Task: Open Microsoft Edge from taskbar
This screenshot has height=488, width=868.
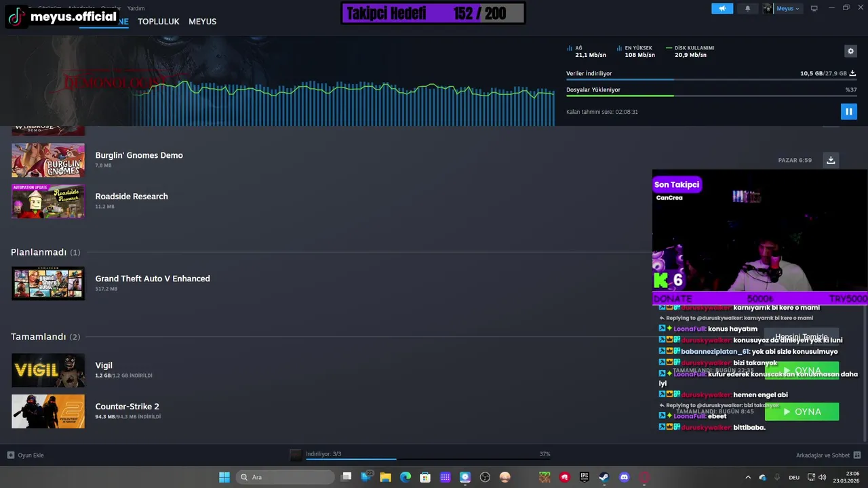Action: (x=406, y=477)
